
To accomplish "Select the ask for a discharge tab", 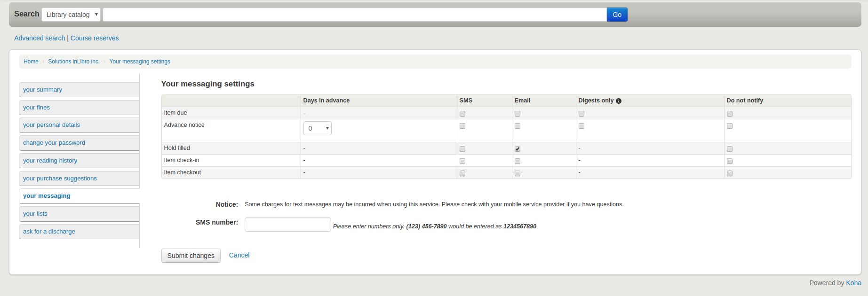I will click(x=79, y=232).
